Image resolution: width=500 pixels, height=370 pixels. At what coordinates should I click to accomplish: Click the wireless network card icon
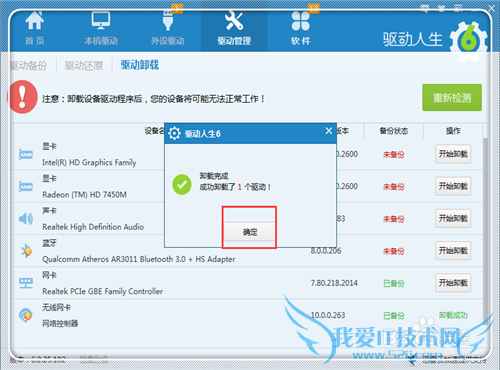[26, 315]
